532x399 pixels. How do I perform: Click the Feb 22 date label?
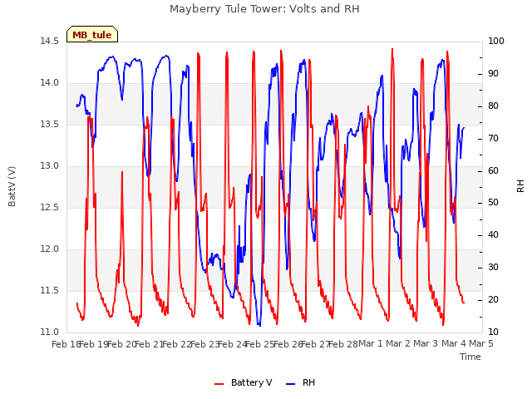[x=177, y=344]
